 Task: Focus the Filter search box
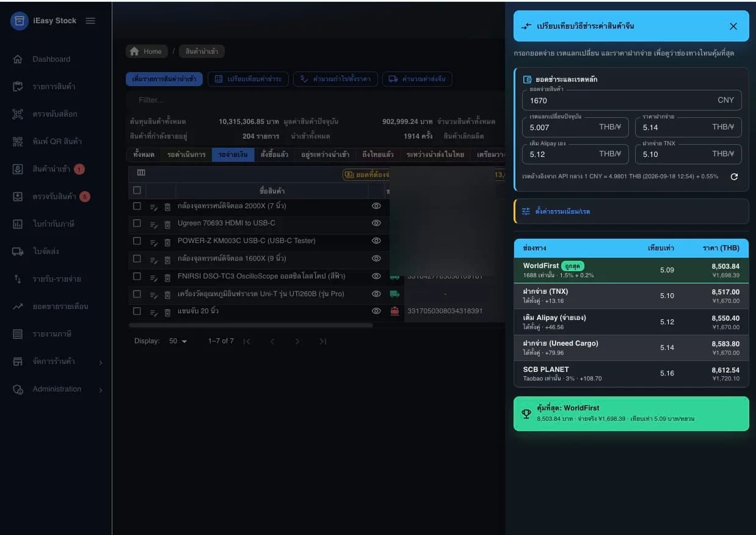[314, 100]
